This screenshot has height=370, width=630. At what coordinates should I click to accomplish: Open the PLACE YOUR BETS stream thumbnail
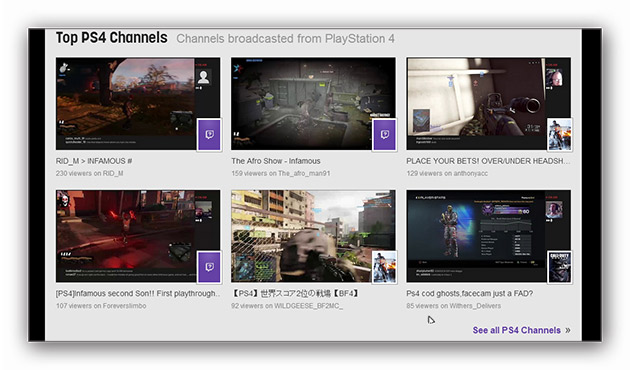[x=489, y=104]
